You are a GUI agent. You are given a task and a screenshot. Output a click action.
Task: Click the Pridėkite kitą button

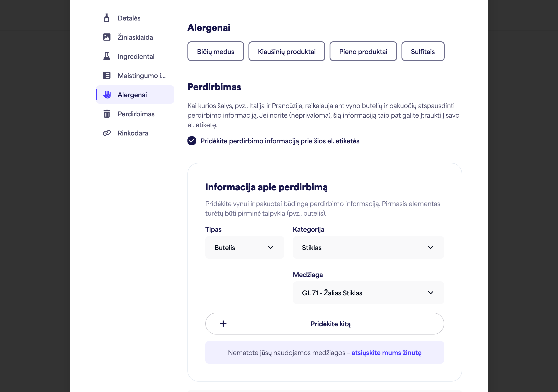click(x=325, y=324)
